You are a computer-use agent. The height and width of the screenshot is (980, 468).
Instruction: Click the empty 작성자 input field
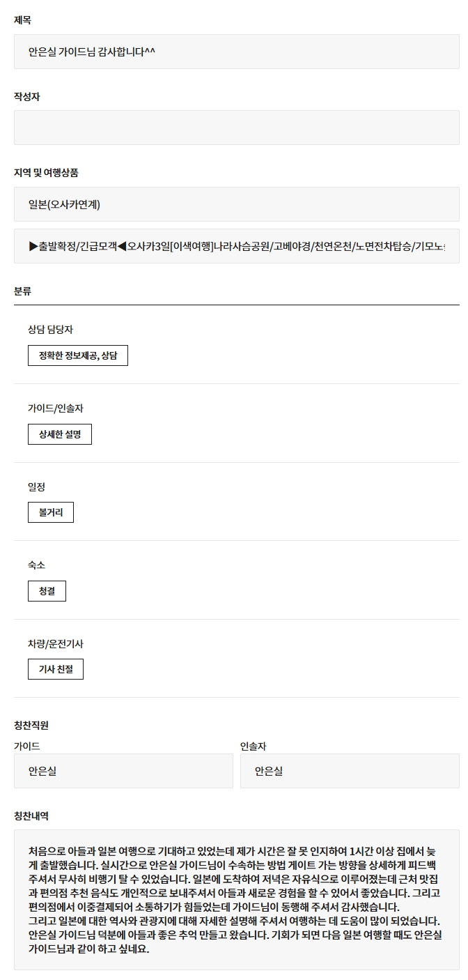(x=236, y=128)
